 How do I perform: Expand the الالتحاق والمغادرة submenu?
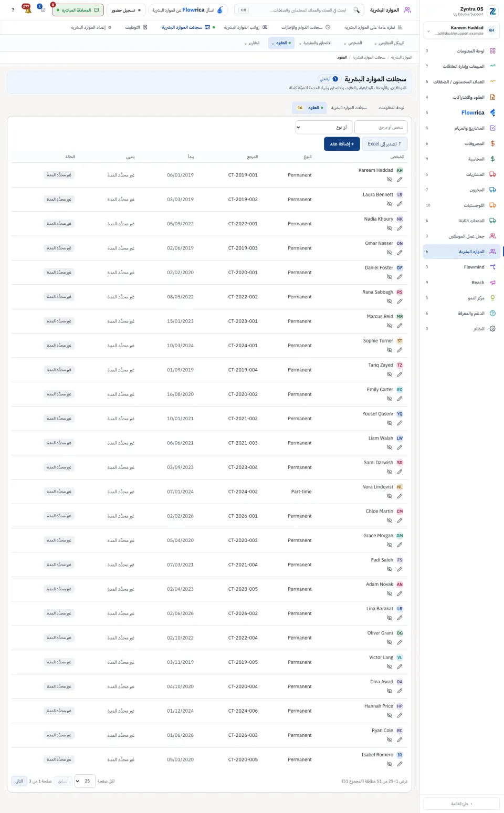316,43
